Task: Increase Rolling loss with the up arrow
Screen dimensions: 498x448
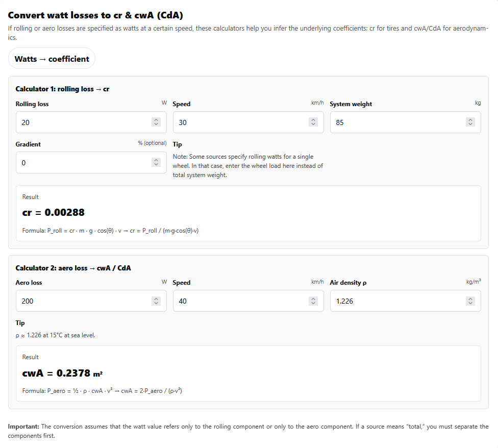Action: (x=156, y=120)
